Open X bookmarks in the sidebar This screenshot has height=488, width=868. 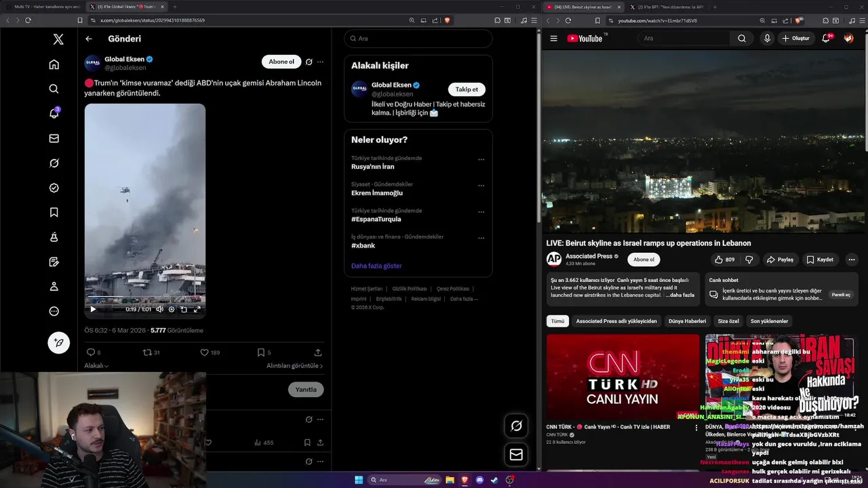(x=54, y=212)
